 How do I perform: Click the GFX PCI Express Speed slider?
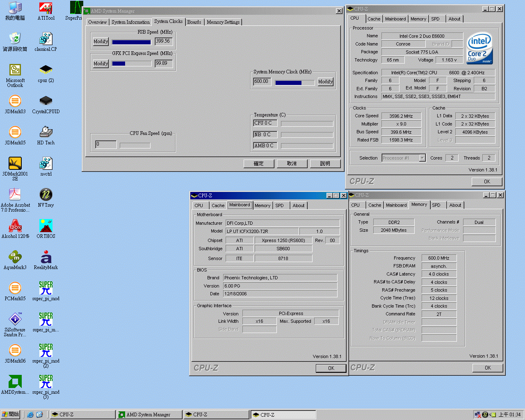pos(131,64)
